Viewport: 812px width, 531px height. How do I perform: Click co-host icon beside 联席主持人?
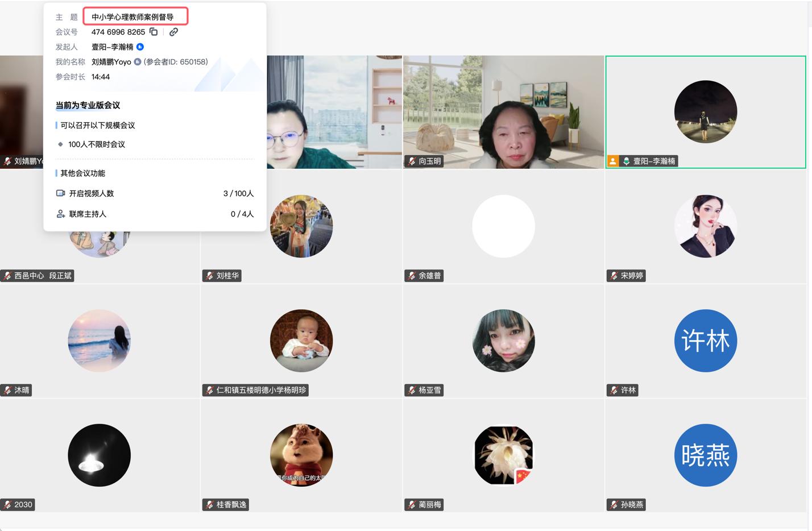pos(60,214)
